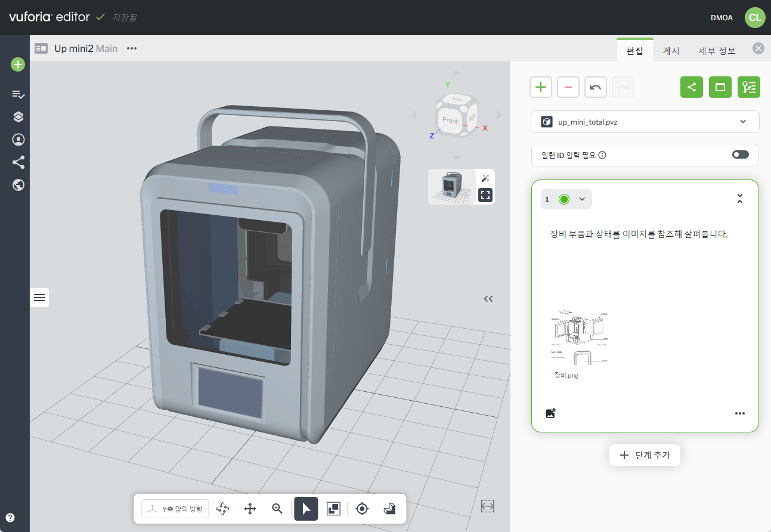Screen dimensions: 771x532
Task: Toggle the hamburger panel on left edge
Action: point(39,298)
